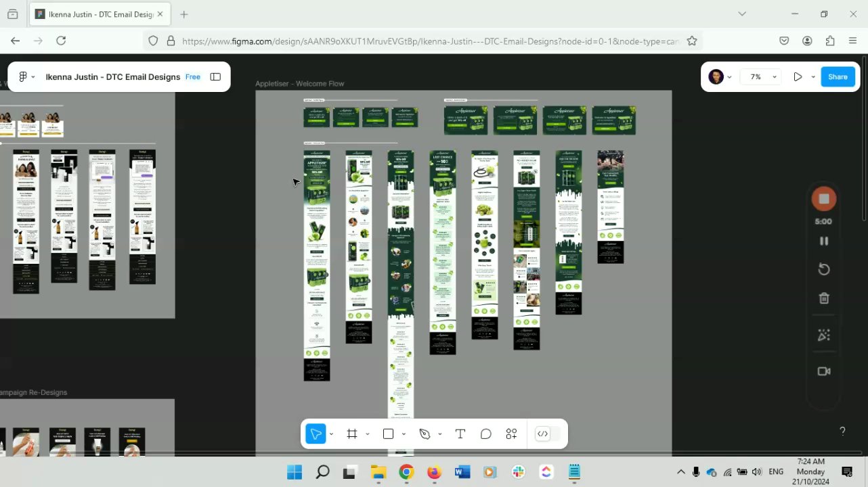The width and height of the screenshot is (868, 487).
Task: Reload the Figma page
Action: 61,41
